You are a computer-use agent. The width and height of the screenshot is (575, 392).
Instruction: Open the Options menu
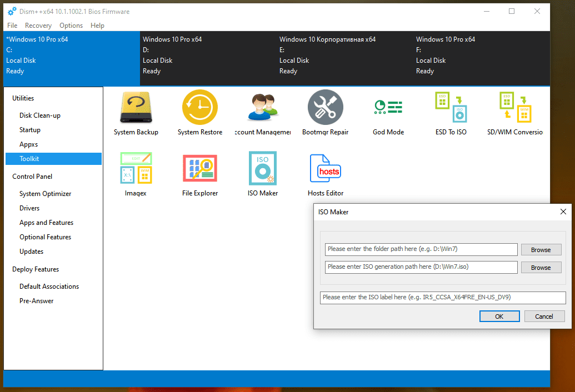(x=71, y=26)
